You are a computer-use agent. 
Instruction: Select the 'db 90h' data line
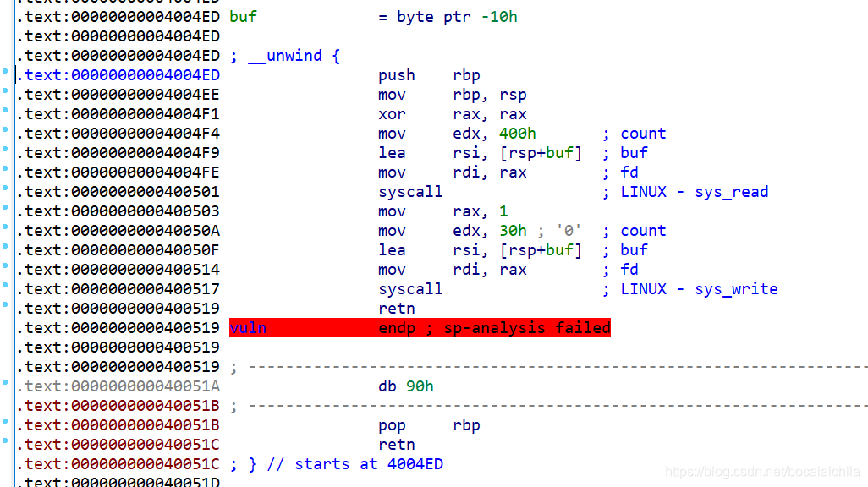click(x=406, y=386)
